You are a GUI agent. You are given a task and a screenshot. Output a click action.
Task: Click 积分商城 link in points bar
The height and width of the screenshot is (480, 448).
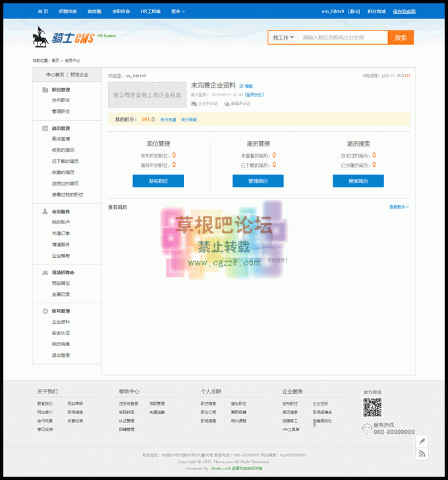(189, 120)
